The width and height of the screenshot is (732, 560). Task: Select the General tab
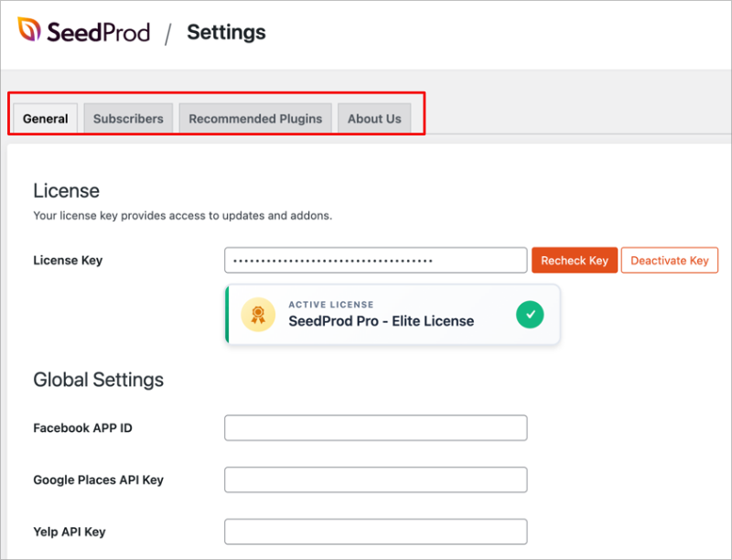pos(45,118)
